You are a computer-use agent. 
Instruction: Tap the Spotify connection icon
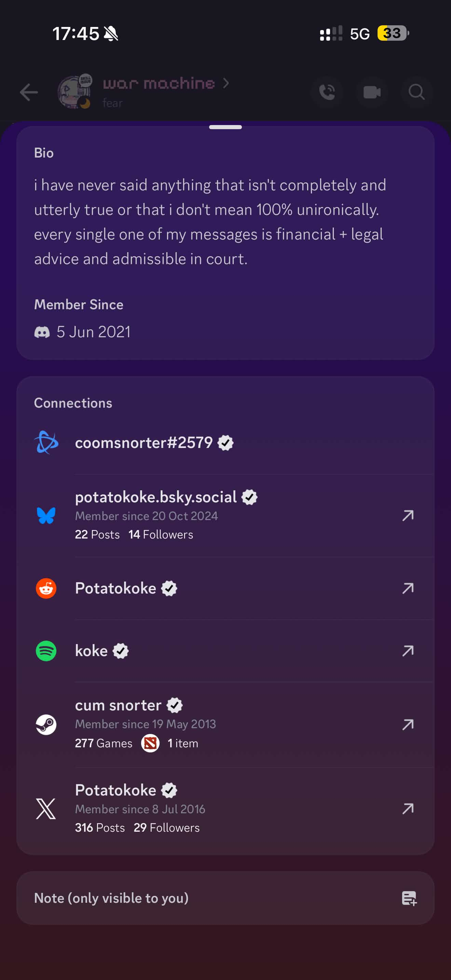point(46,651)
